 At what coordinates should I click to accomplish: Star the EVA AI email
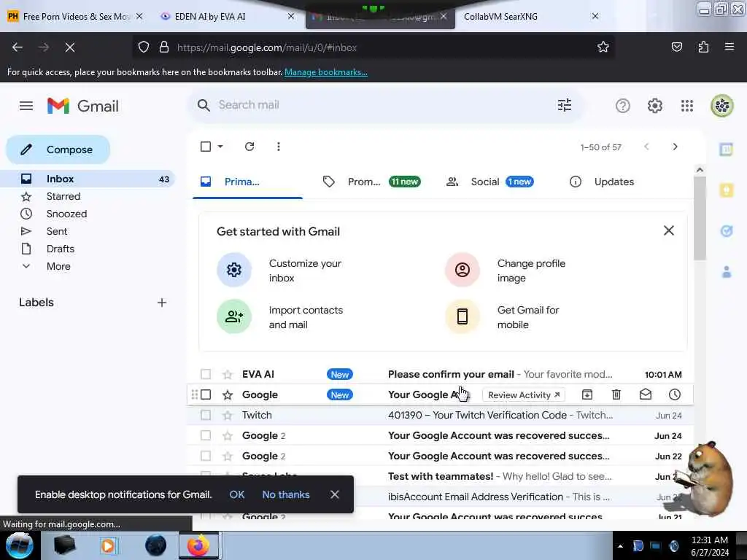[228, 374]
